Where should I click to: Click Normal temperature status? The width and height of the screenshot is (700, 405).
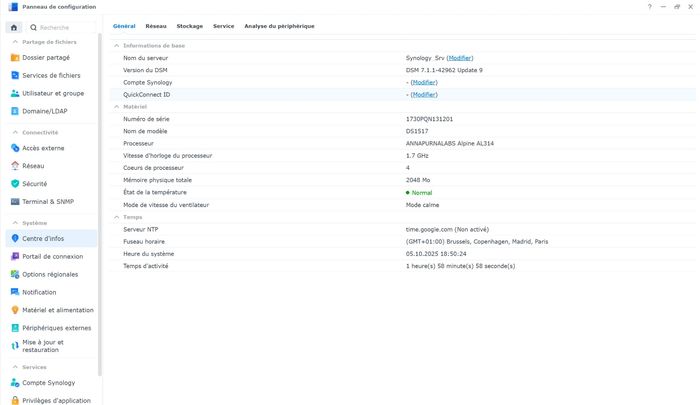pyautogui.click(x=419, y=193)
